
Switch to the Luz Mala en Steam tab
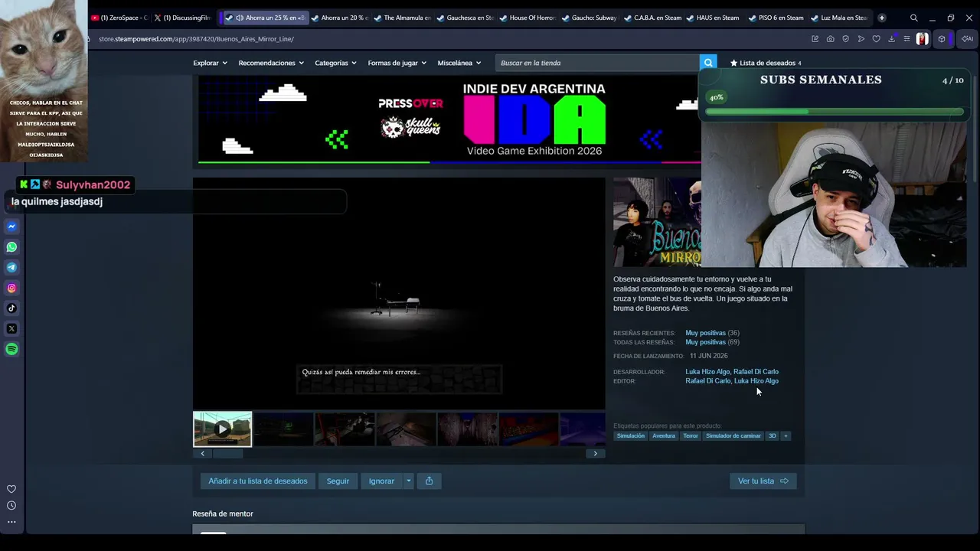[x=840, y=18]
